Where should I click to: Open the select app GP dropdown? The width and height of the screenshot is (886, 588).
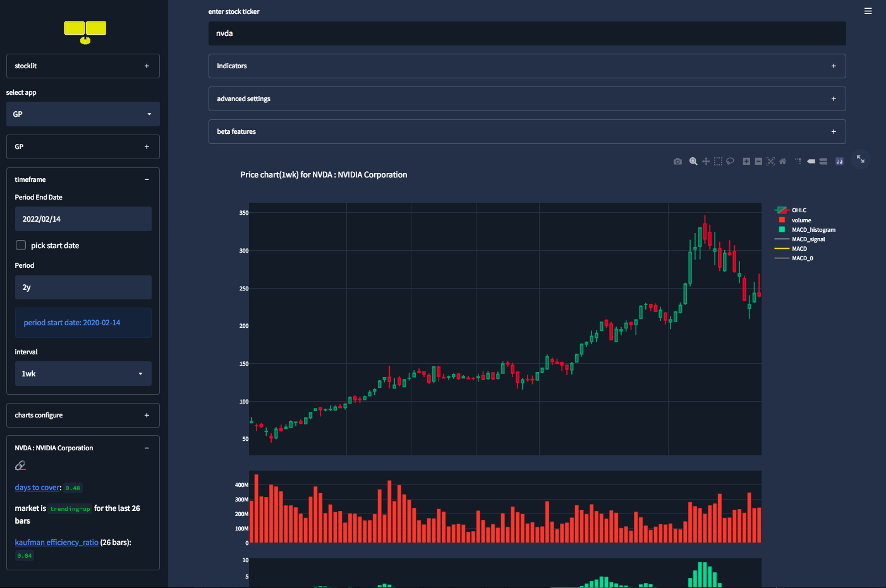[83, 114]
